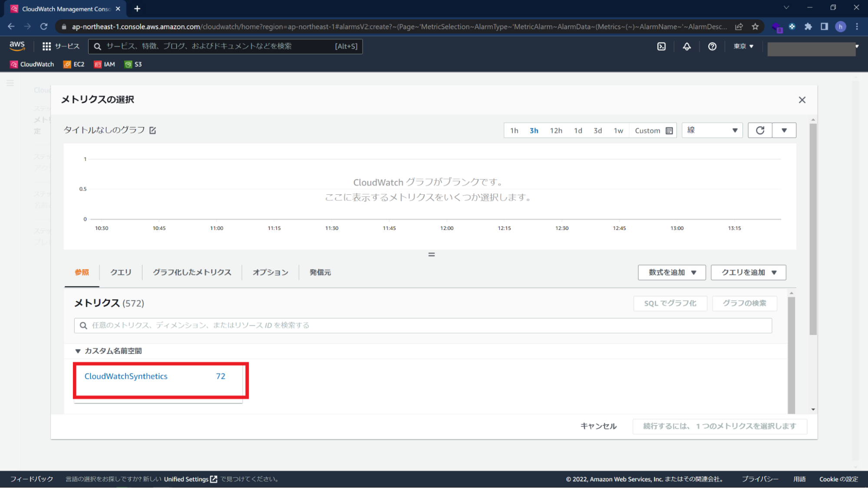
Task: Open the CloudWatchSynthetics namespace
Action: tap(126, 377)
